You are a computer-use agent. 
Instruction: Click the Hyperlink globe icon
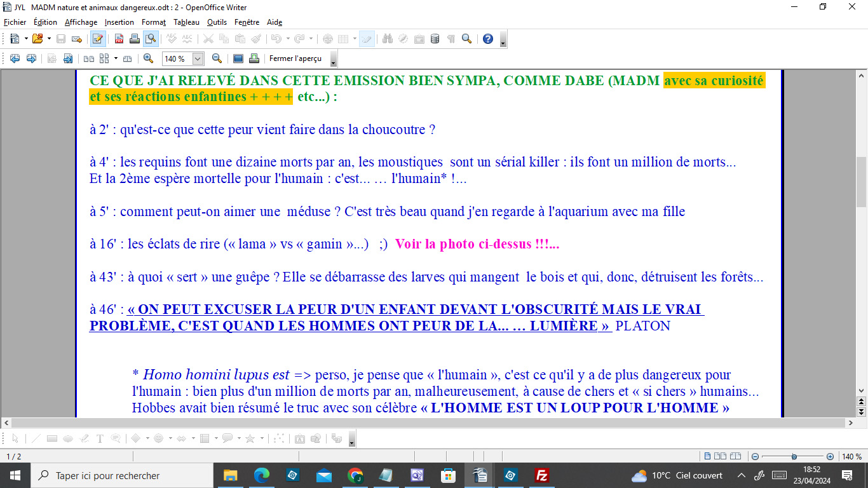click(328, 39)
